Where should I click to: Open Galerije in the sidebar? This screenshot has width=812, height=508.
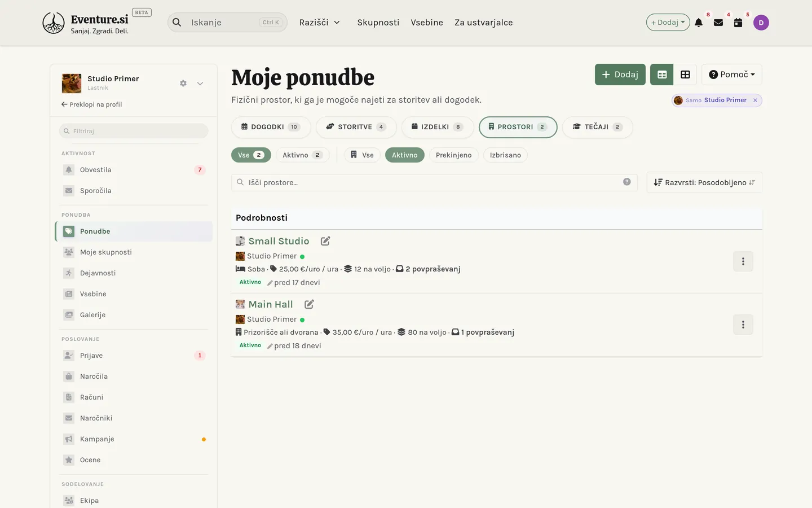(x=134, y=315)
